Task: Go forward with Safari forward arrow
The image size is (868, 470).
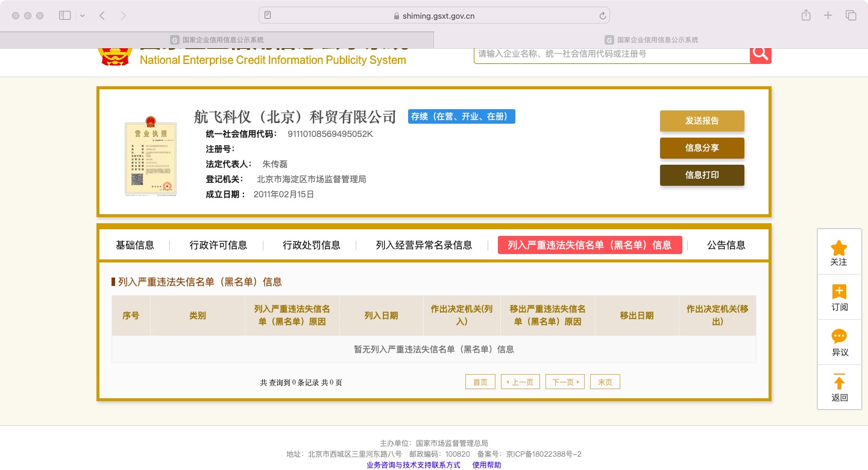Action: [124, 16]
